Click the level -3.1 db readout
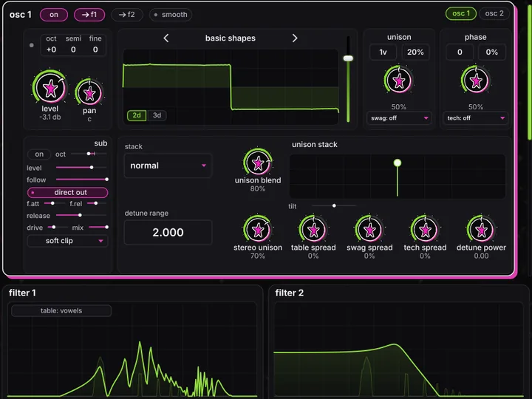Viewport: 532px width, 399px height. 50,117
